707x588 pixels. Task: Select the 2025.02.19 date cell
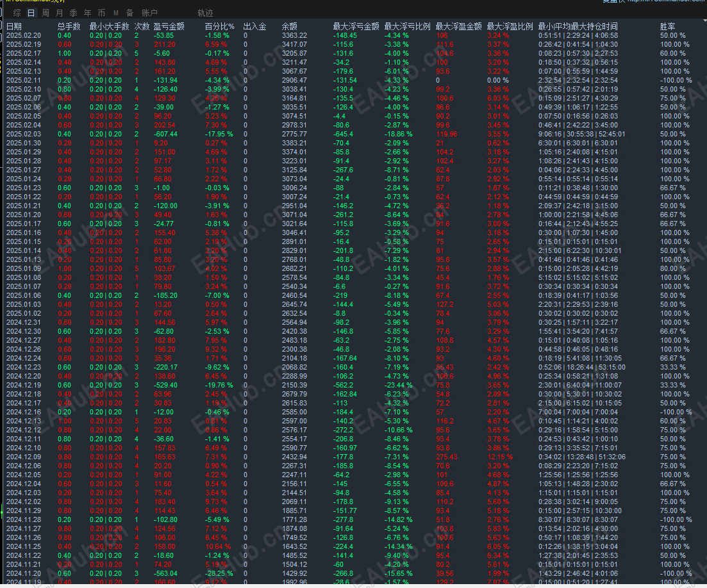24,45
